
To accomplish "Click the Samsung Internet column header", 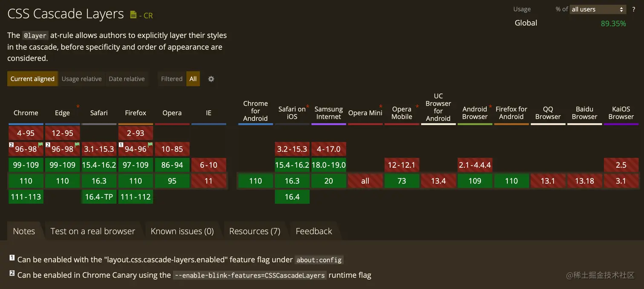I will click(328, 113).
